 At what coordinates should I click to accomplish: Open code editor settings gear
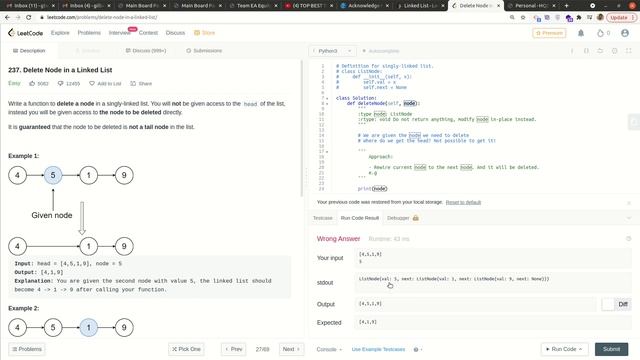click(614, 51)
